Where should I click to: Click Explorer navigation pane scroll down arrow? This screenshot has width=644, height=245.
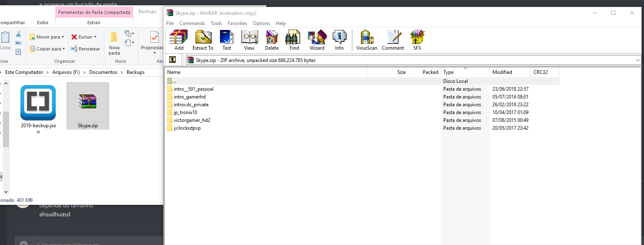[x=6, y=192]
